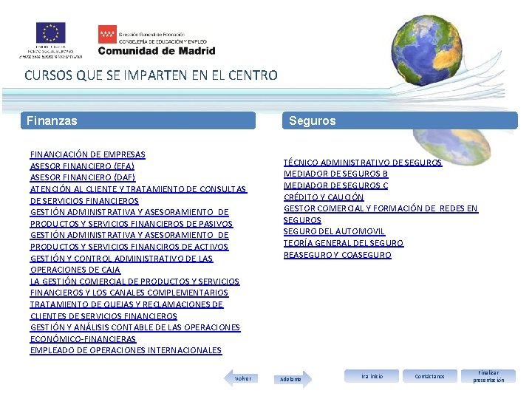Click the Comunidad de Madrid red flag logo
This screenshot has height=399, width=532.
107,34
